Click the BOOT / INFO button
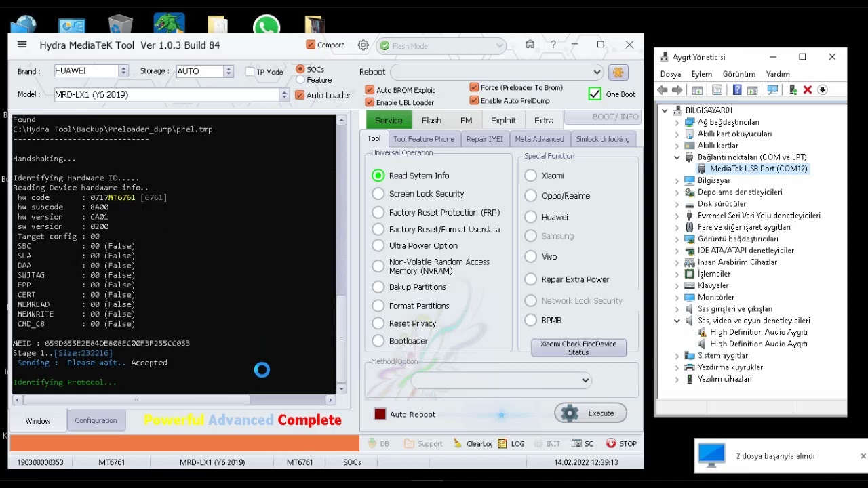This screenshot has width=868, height=488. (603, 117)
